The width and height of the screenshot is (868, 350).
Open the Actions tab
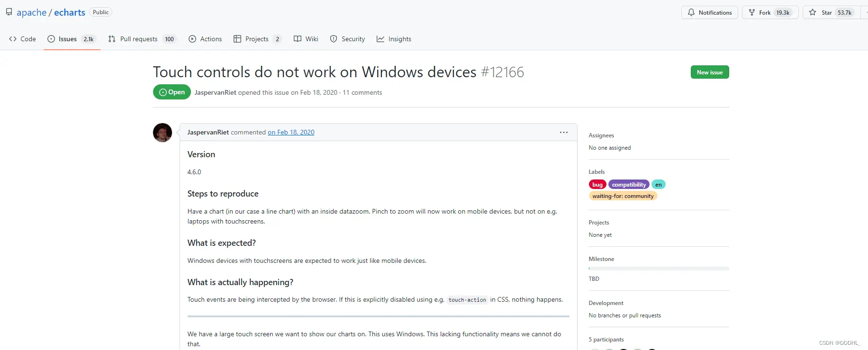pos(205,39)
